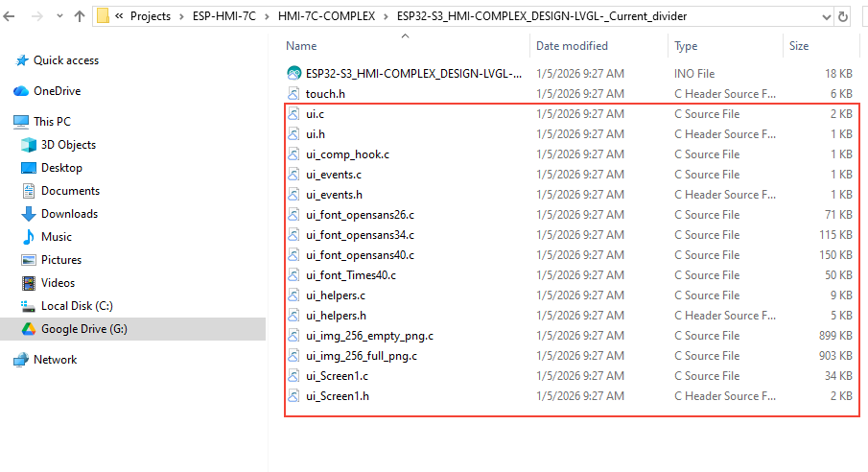Image resolution: width=868 pixels, height=472 pixels.
Task: Click the folder icon in address bar
Action: click(103, 16)
